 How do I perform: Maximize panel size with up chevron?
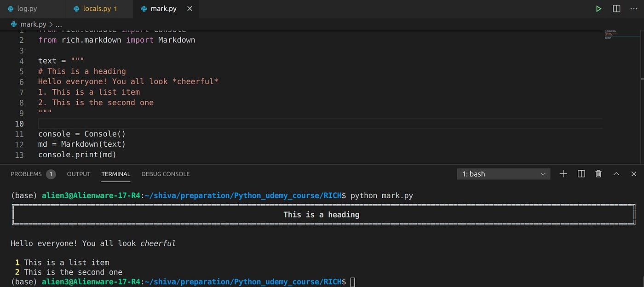[x=616, y=174]
